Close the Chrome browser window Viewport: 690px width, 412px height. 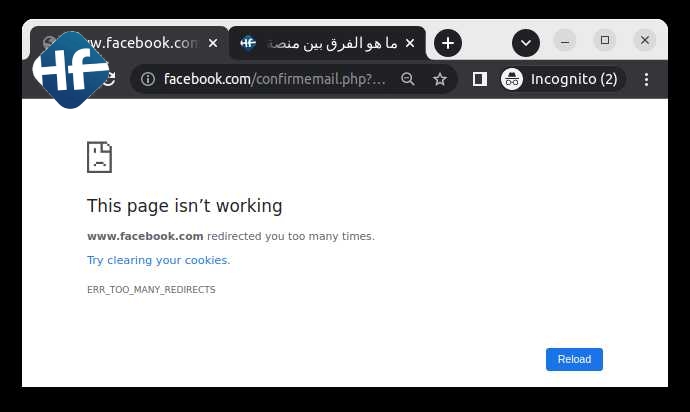tap(645, 41)
